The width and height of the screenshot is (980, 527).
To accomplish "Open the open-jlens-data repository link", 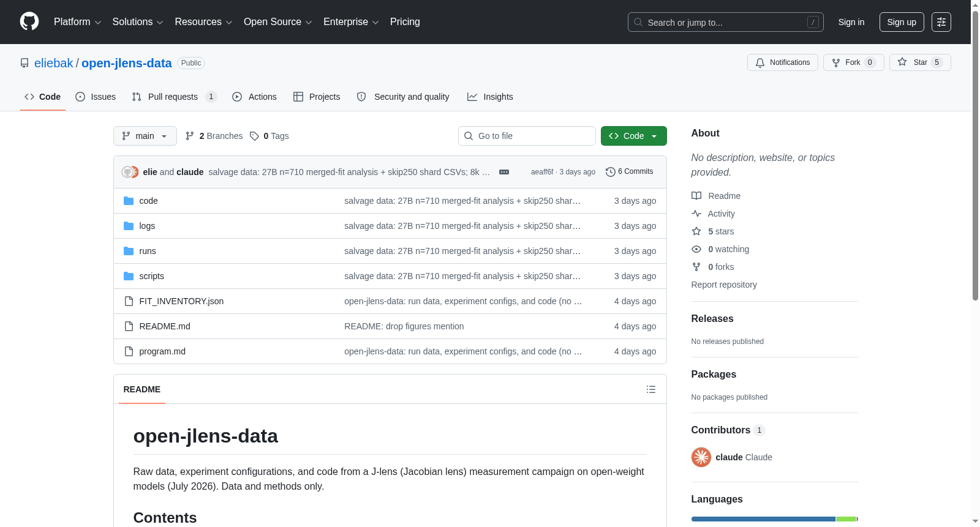I will click(127, 63).
